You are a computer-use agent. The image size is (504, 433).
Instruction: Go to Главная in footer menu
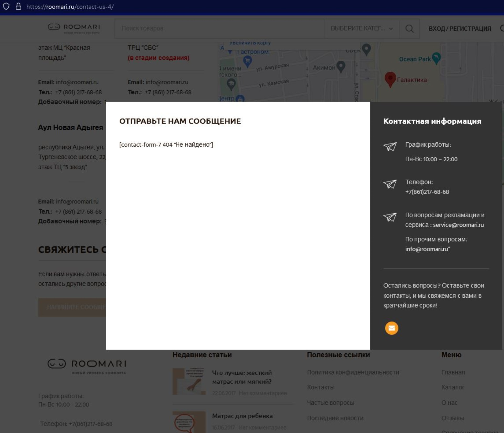tap(453, 372)
